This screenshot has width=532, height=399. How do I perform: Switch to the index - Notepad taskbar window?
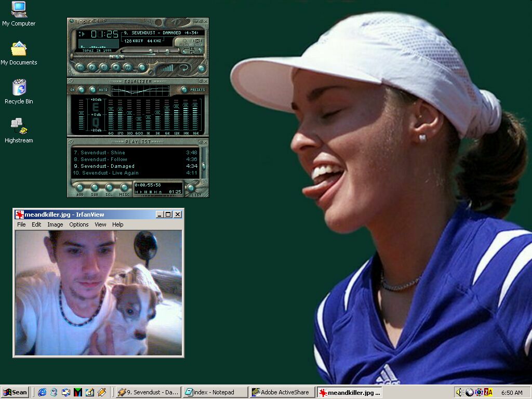tap(215, 392)
